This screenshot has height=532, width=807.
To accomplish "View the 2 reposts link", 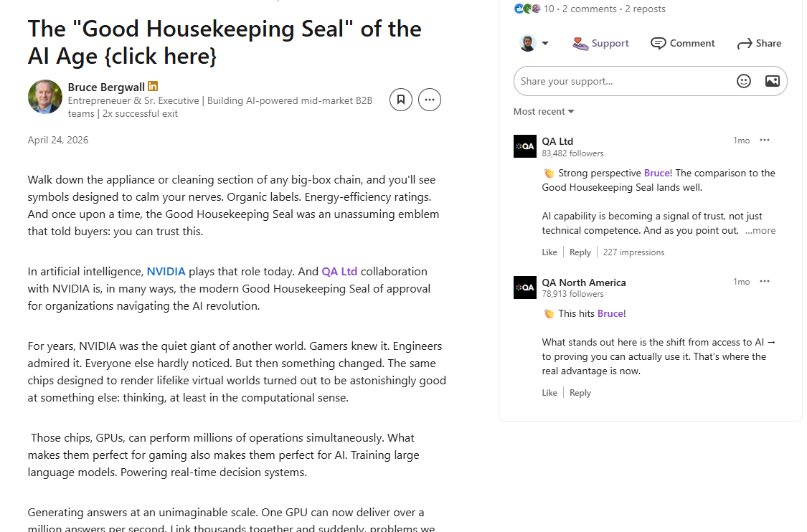I will (x=645, y=9).
